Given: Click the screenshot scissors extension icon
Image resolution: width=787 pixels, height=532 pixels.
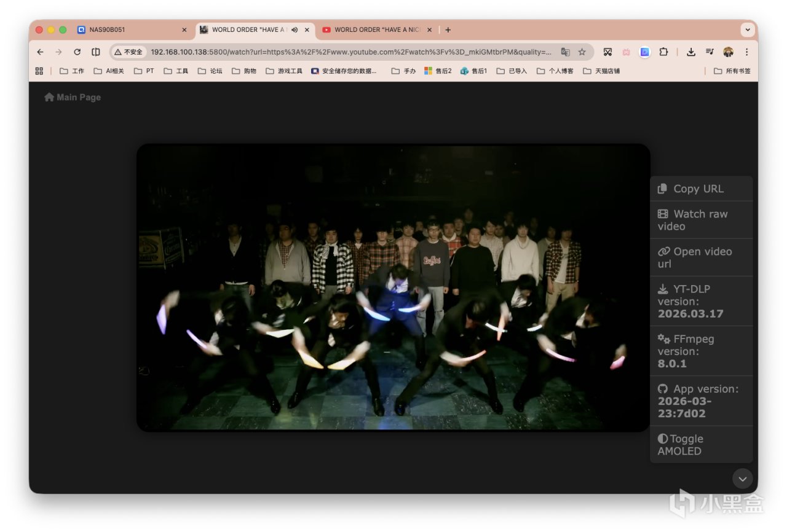Looking at the screenshot, I should [x=607, y=52].
